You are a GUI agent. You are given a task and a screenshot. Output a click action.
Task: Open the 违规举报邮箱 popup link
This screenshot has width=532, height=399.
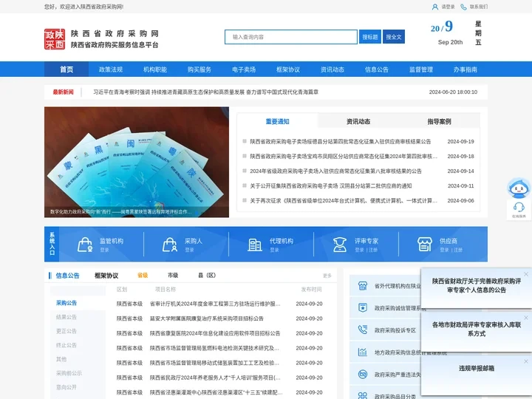[x=477, y=368]
